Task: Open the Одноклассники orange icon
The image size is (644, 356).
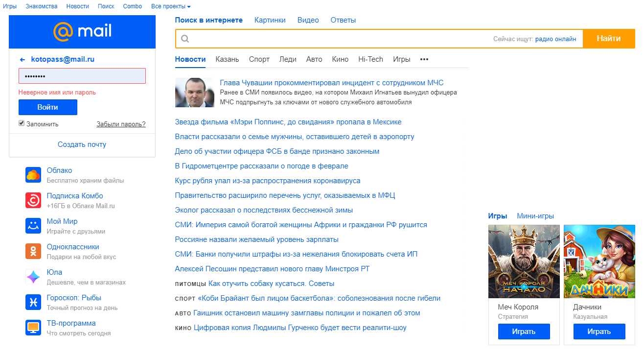Action: tap(33, 251)
